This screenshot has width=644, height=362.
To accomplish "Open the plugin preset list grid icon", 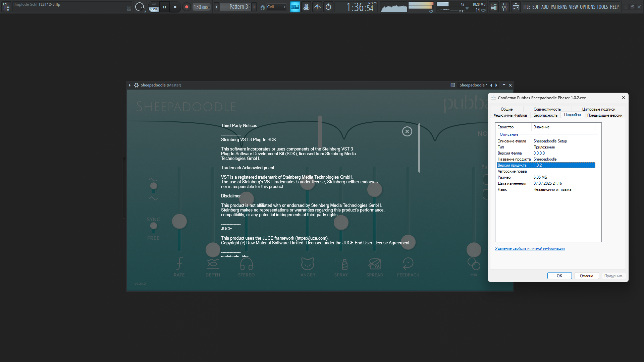I will coord(453,85).
